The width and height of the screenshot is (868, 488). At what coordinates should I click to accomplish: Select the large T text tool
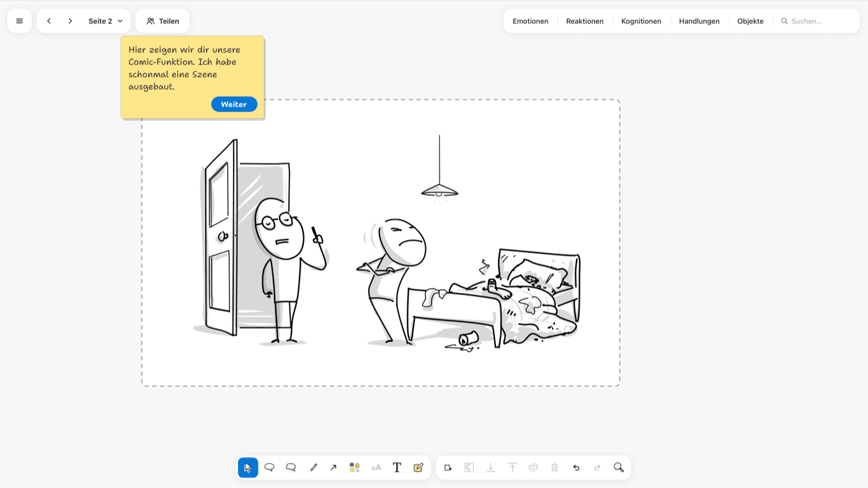(x=397, y=468)
